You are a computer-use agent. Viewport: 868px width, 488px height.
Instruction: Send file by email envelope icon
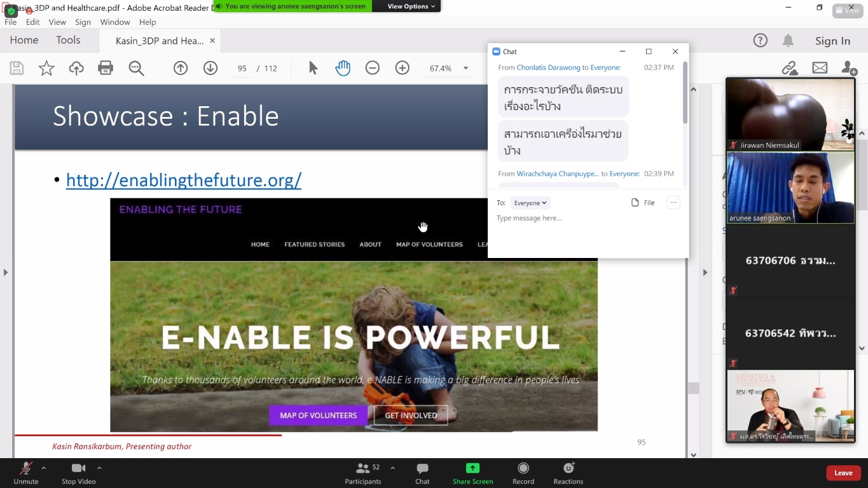pos(820,68)
